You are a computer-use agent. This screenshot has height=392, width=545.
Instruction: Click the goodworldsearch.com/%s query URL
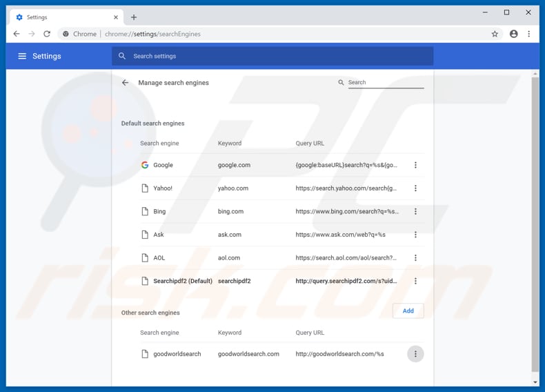click(x=339, y=354)
